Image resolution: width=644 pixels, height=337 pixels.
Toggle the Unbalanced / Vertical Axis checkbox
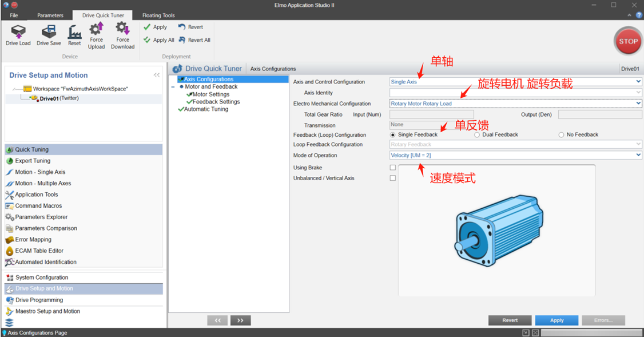pos(393,179)
